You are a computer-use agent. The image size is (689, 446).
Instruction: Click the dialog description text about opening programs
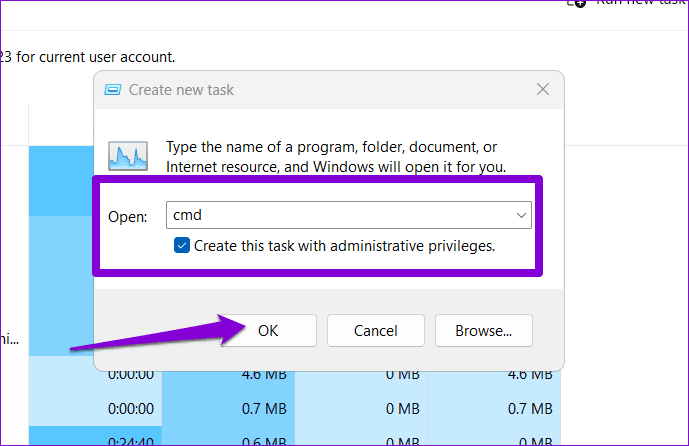[x=336, y=156]
